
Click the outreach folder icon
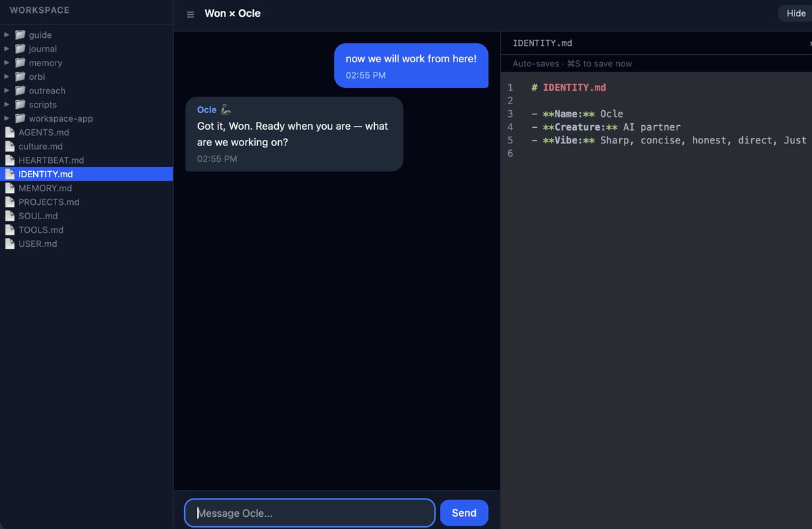coord(20,90)
